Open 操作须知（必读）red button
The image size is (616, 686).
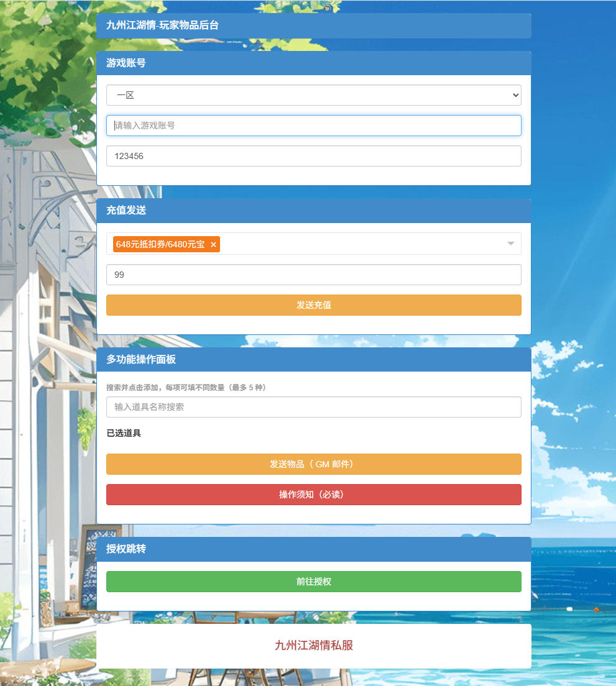coord(314,495)
